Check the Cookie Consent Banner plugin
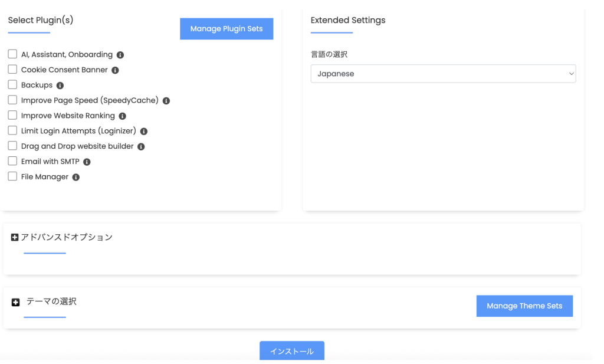The height and width of the screenshot is (364, 604). pos(12,70)
